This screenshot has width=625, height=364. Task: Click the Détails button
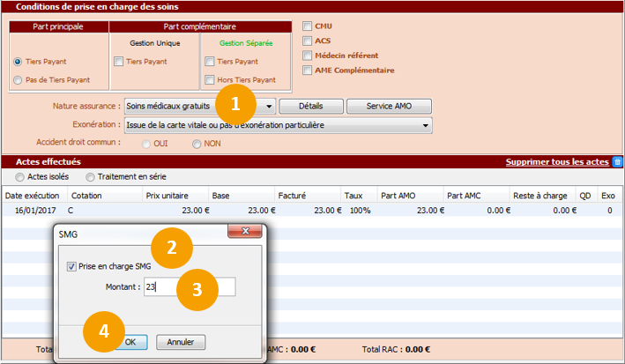310,106
